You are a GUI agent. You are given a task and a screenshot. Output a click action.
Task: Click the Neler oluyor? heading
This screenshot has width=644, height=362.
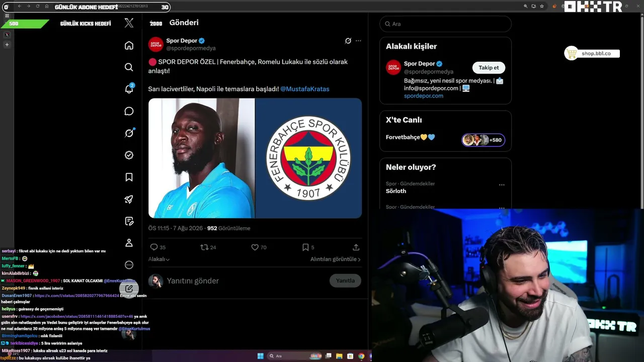tap(411, 167)
